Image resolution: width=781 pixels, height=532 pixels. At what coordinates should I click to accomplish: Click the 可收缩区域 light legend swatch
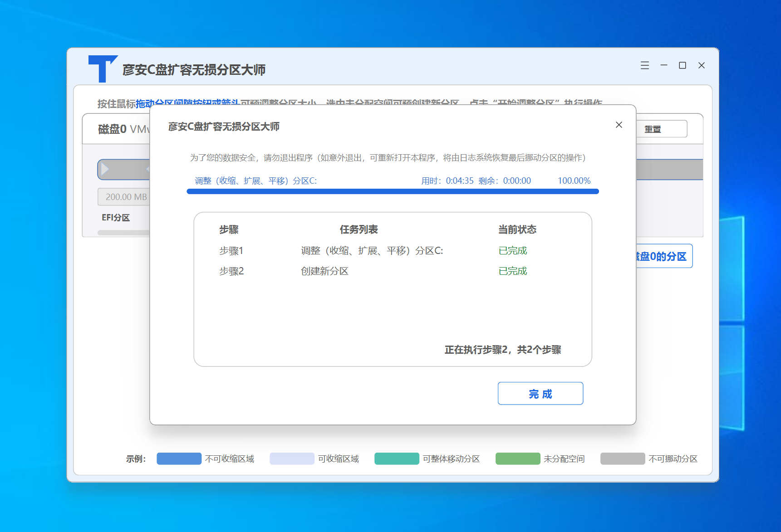292,459
